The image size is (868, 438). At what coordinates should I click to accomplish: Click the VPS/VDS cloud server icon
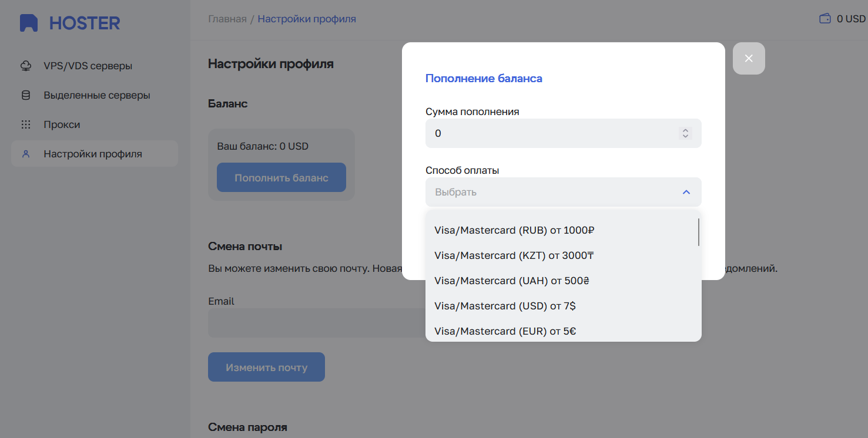pos(26,66)
